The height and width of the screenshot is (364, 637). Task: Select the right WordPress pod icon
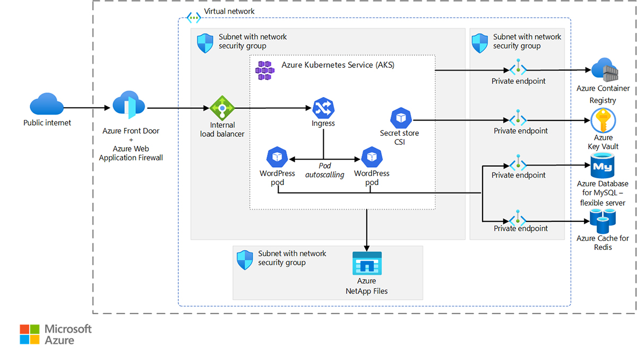point(372,157)
